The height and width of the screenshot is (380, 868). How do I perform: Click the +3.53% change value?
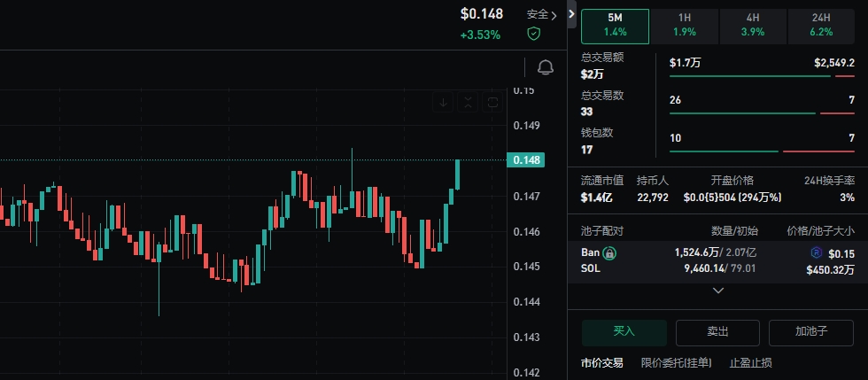tap(480, 35)
